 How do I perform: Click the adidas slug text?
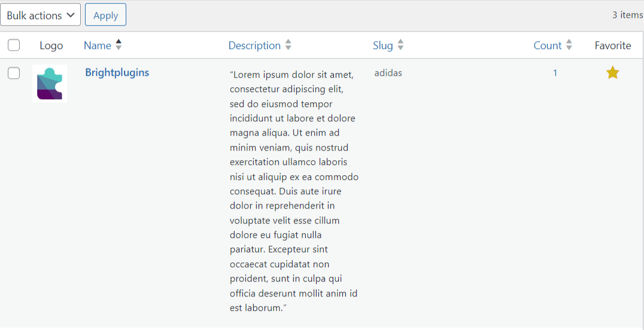pos(388,73)
